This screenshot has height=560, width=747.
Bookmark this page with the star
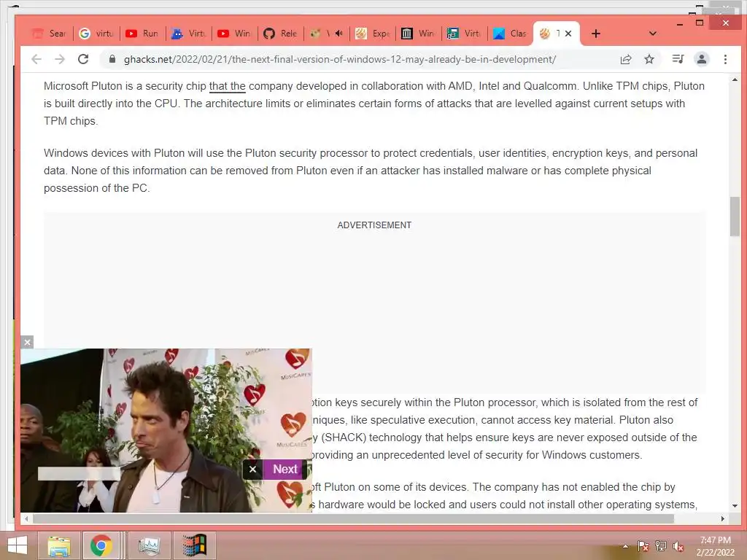point(649,59)
